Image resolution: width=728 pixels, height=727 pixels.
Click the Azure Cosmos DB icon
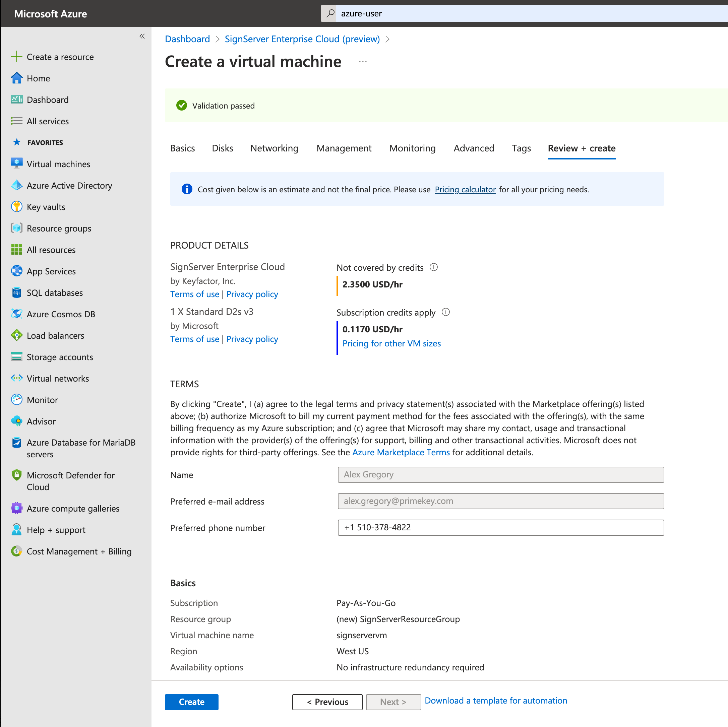[16, 314]
